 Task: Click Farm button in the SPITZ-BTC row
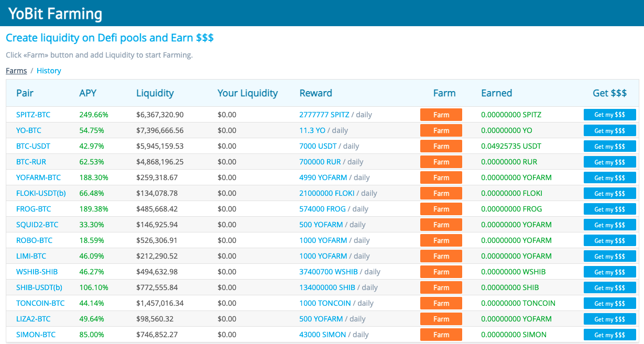pyautogui.click(x=441, y=115)
